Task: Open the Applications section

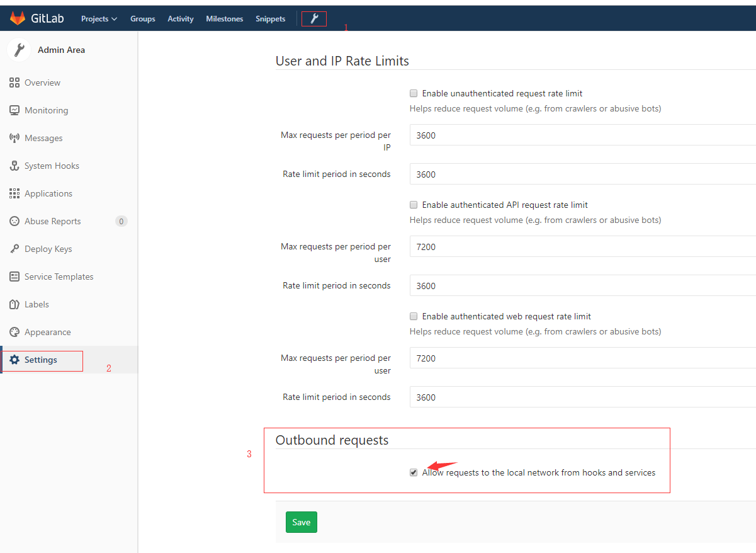Action: click(x=49, y=193)
